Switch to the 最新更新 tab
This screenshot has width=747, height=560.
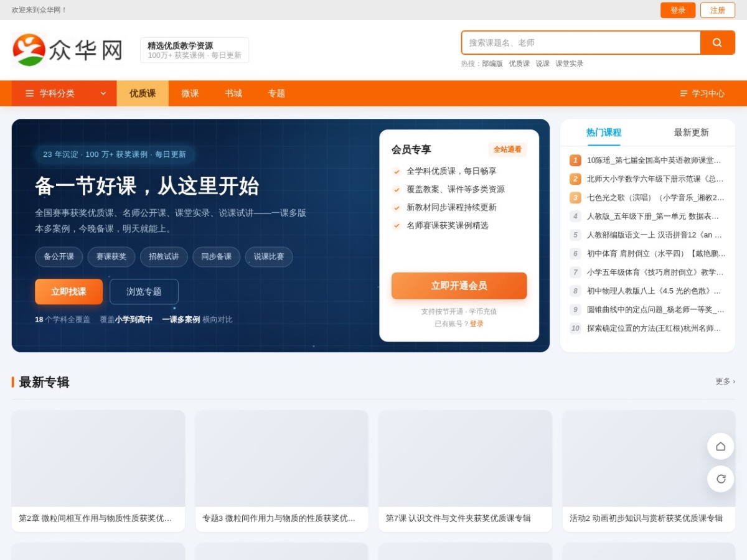pos(691,133)
